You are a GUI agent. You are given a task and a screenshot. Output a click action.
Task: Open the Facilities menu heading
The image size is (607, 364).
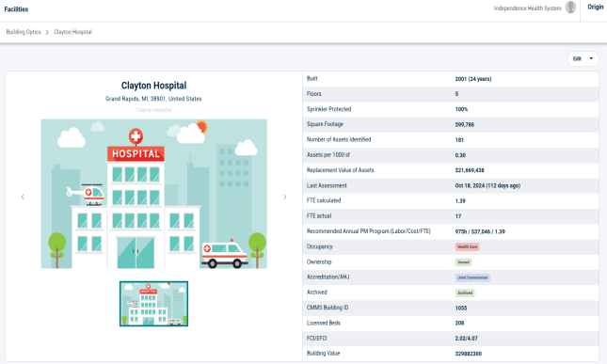(16, 8)
